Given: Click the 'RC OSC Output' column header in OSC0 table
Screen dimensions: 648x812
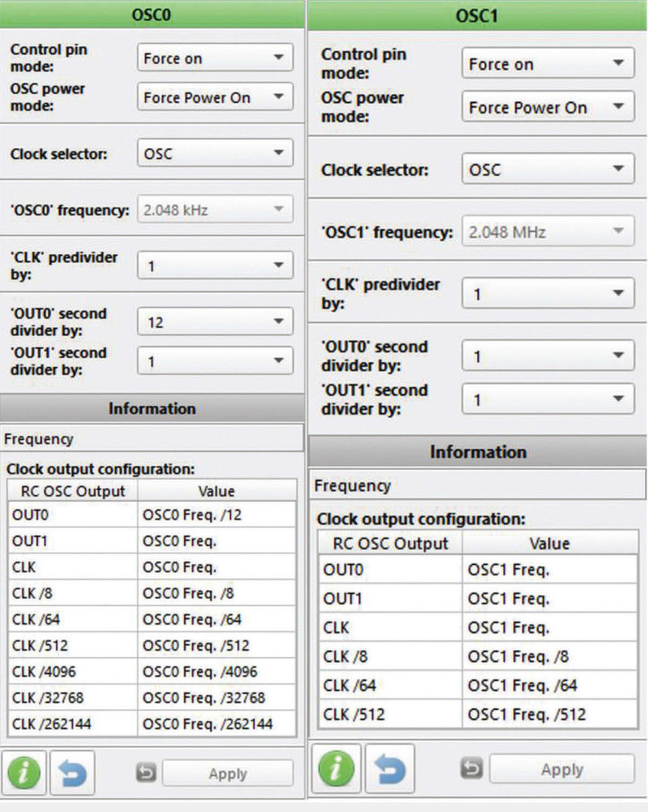Looking at the screenshot, I should (x=73, y=491).
